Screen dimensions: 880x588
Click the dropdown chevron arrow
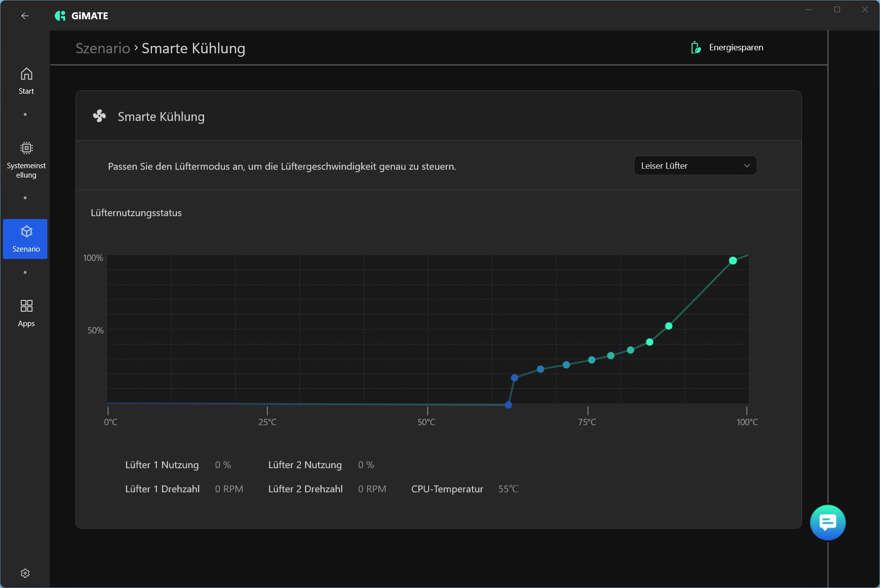pos(746,166)
